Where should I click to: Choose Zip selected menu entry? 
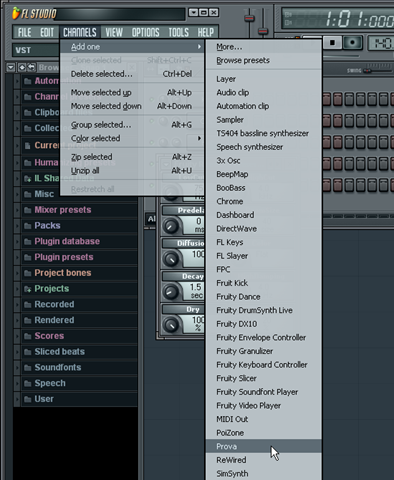click(x=132, y=157)
